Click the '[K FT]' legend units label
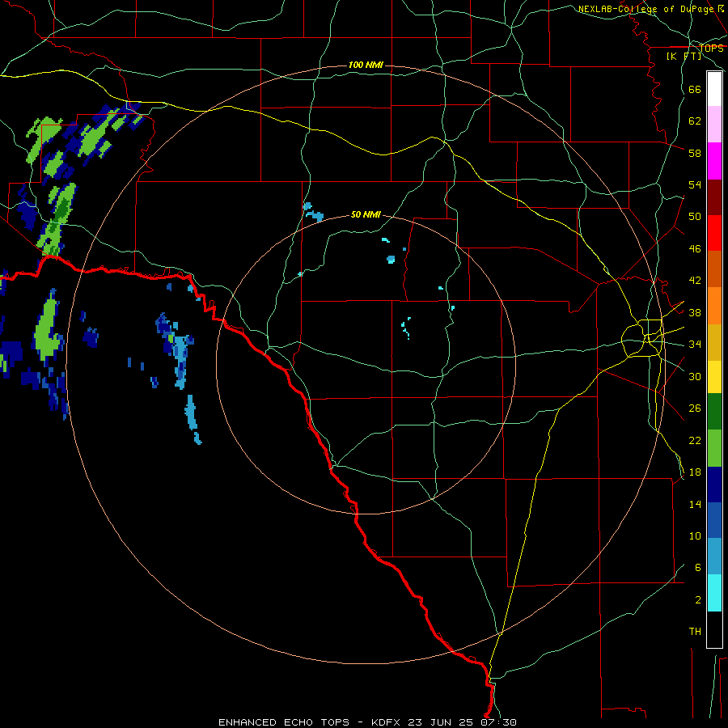728x728 pixels. pyautogui.click(x=684, y=56)
